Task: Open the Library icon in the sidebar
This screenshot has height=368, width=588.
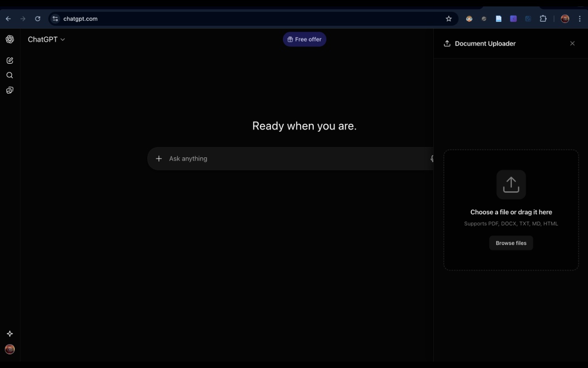Action: [10, 90]
